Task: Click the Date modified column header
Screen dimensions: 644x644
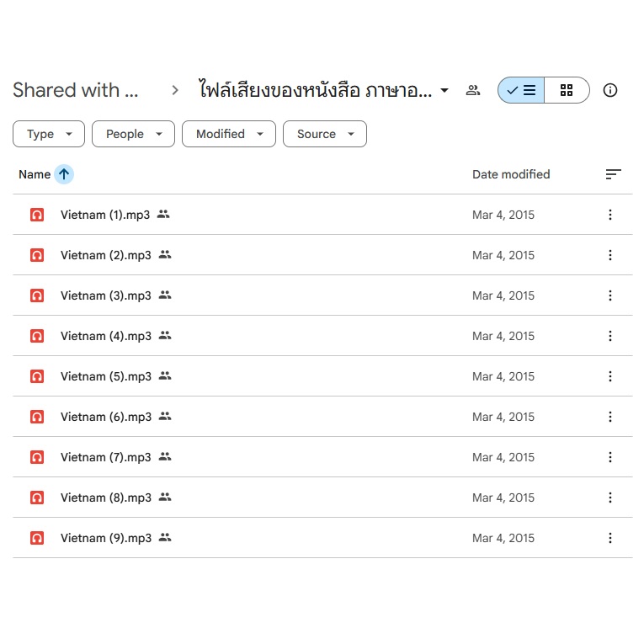Action: (x=510, y=174)
